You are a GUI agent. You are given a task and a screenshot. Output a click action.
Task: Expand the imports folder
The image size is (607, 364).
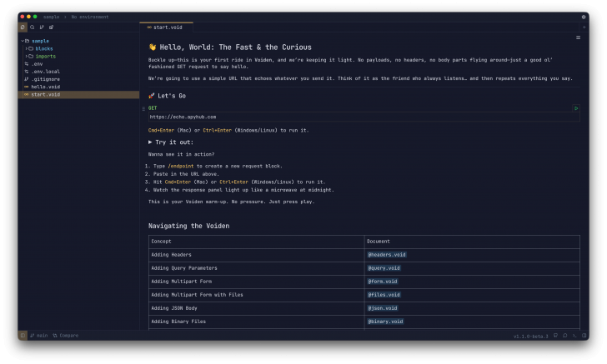(x=45, y=56)
